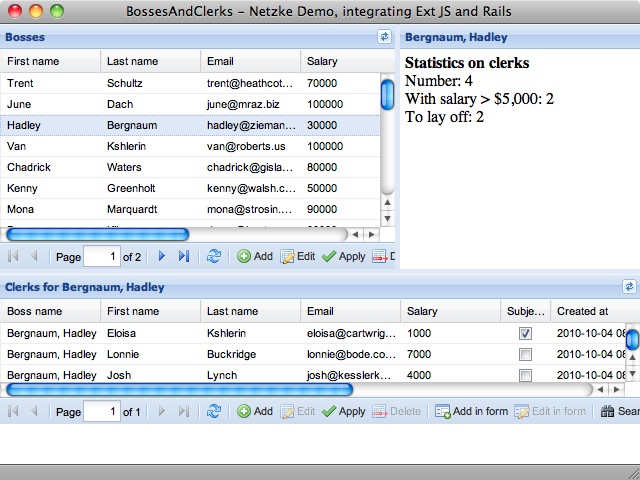This screenshot has height=480, width=640.
Task: Apply changes in the Bosses grid
Action: pyautogui.click(x=343, y=257)
